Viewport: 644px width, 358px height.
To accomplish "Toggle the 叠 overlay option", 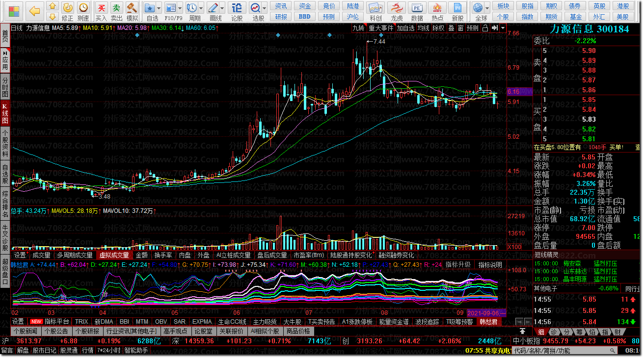I will (x=451, y=28).
